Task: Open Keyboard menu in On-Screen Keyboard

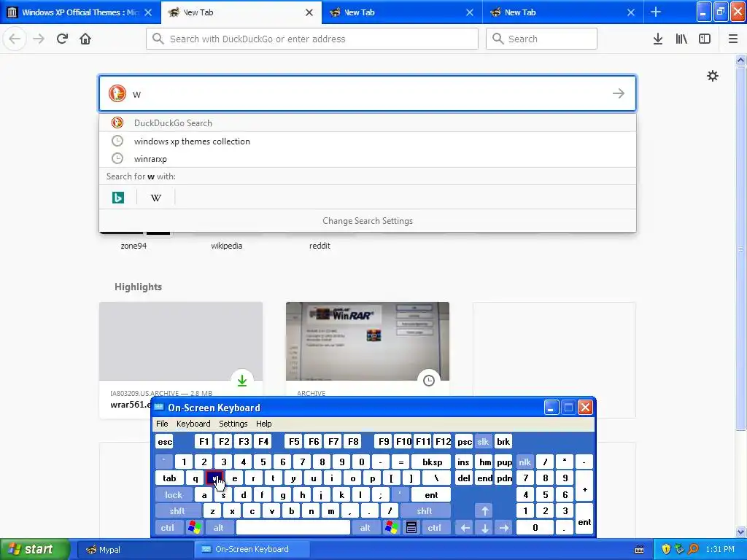Action: click(x=193, y=424)
